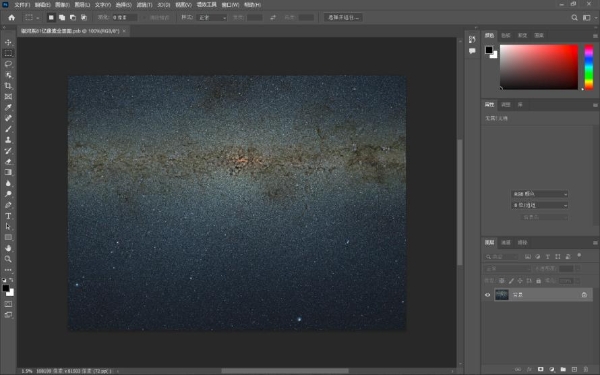Pick a hue on the color spectrum strip
The height and width of the screenshot is (375, 600).
coord(589,67)
